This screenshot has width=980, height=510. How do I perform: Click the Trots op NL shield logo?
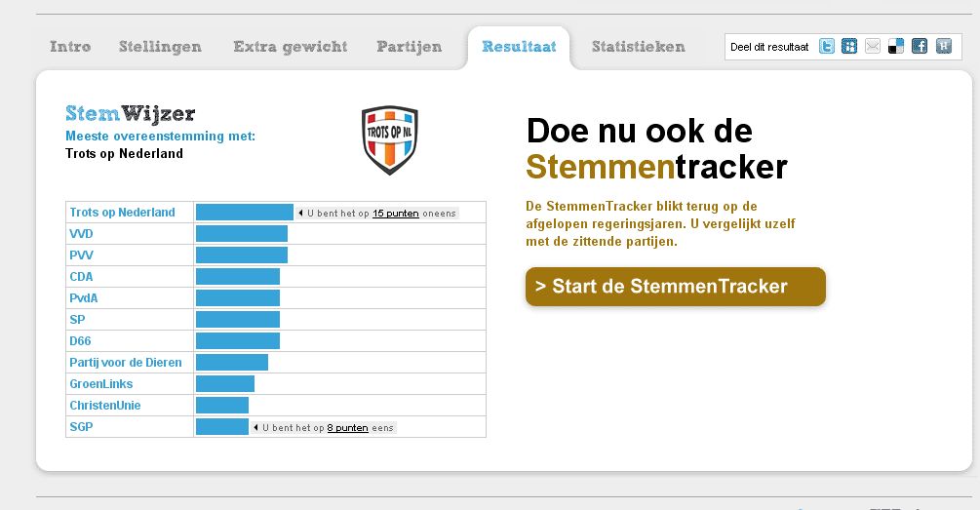coord(389,140)
